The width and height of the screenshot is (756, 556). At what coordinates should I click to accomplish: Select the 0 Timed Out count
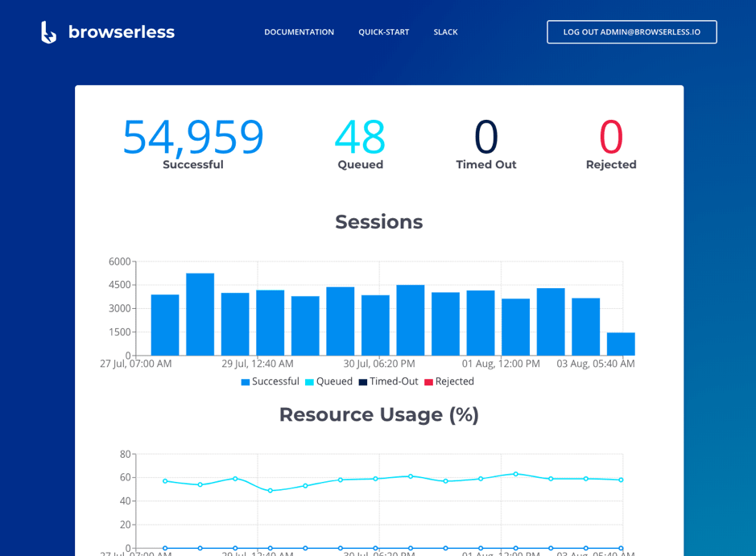486,138
